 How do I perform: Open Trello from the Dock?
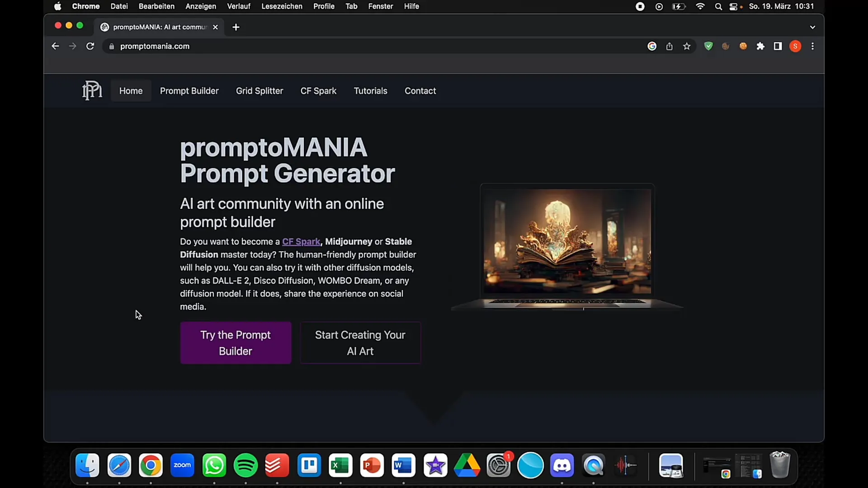click(309, 465)
